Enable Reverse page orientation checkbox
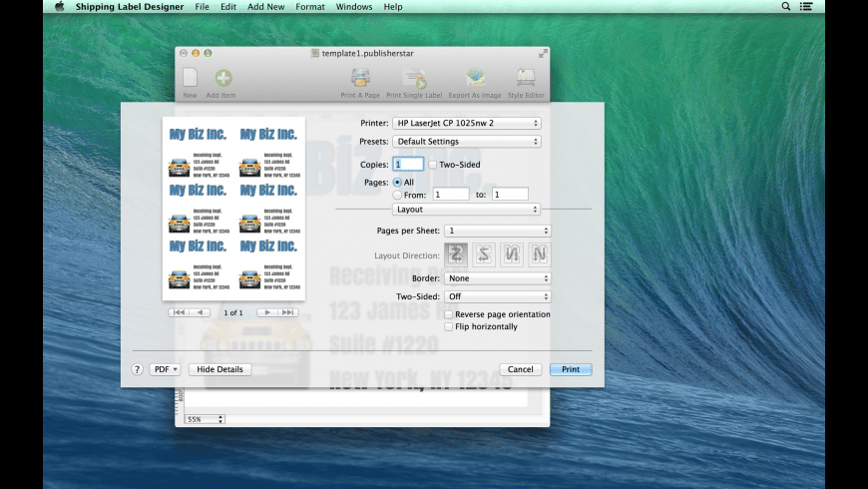The width and height of the screenshot is (868, 489). coord(448,314)
